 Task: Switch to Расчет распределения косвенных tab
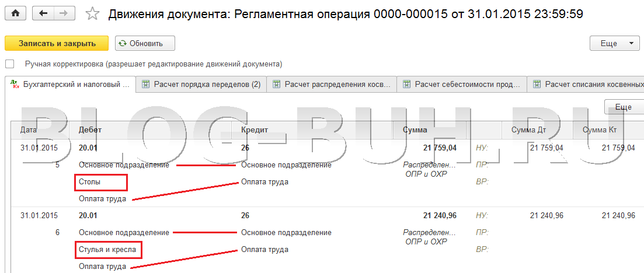[337, 85]
